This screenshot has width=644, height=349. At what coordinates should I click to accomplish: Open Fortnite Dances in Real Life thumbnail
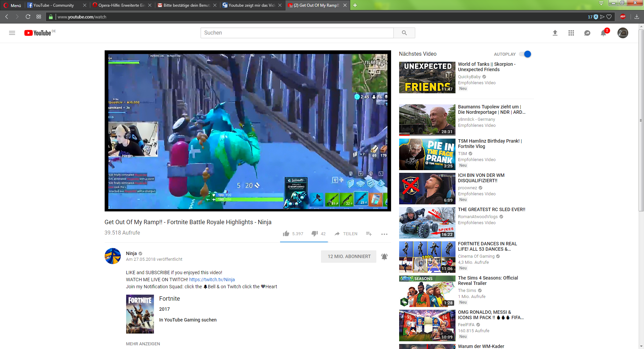coord(427,257)
